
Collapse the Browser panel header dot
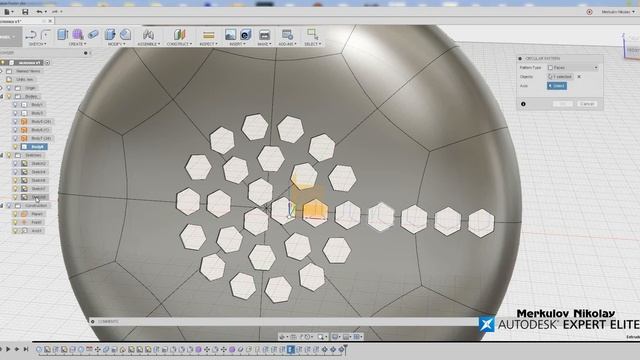click(85, 53)
